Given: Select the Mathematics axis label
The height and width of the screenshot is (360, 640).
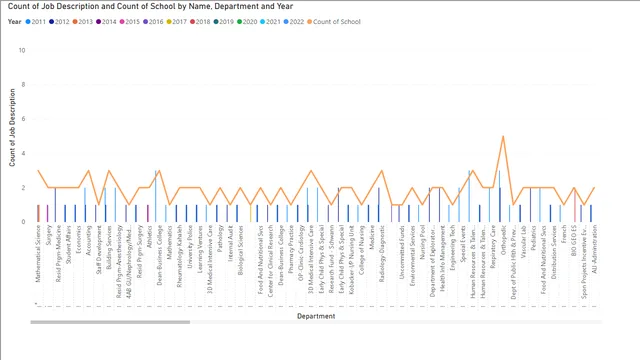Looking at the screenshot, I should tap(169, 242).
